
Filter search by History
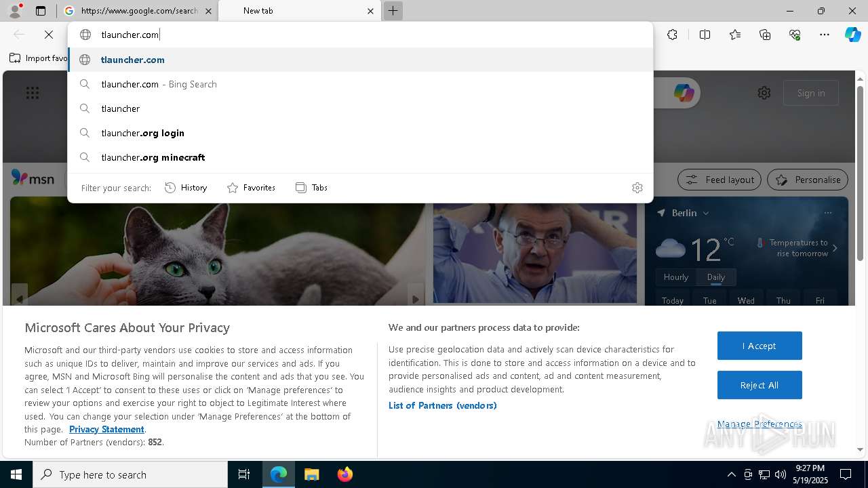pyautogui.click(x=186, y=188)
